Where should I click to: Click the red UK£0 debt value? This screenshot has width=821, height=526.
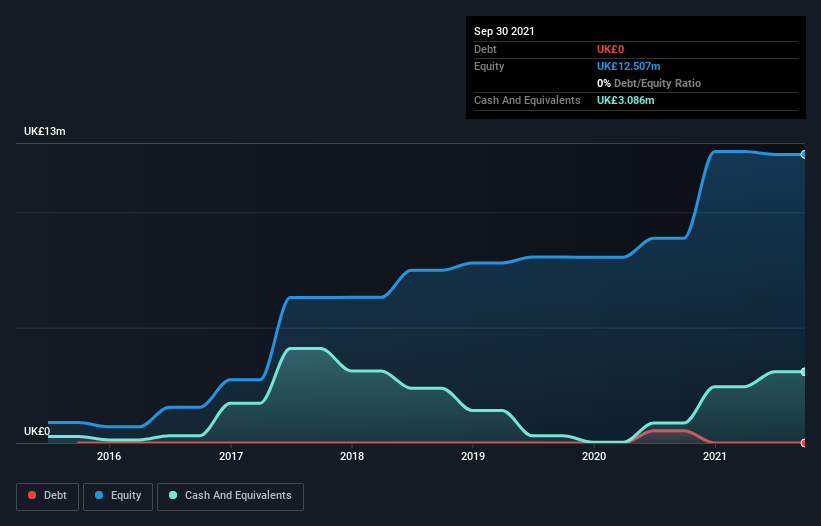(x=611, y=49)
